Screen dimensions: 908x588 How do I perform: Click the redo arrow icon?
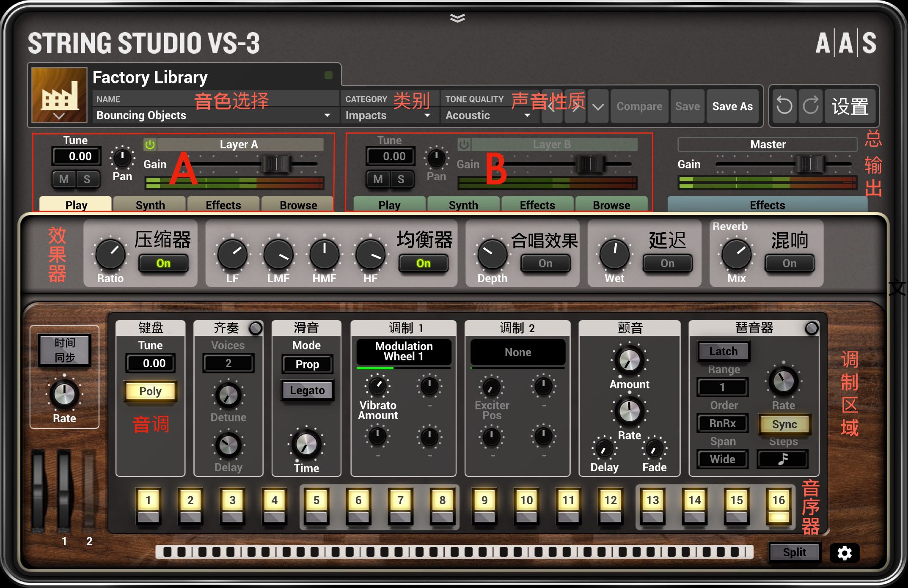(x=810, y=106)
